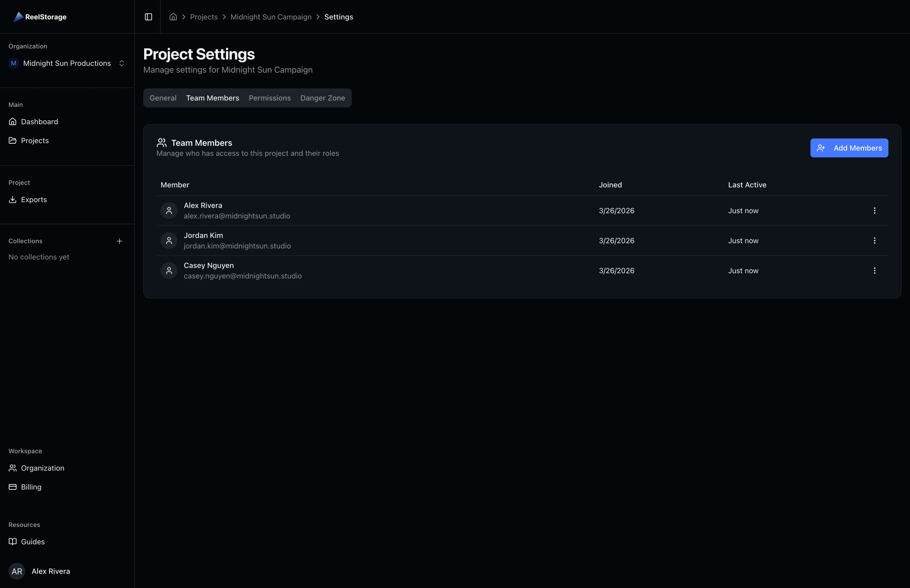The height and width of the screenshot is (588, 910).
Task: Open Dashboard from the sidebar
Action: point(39,121)
